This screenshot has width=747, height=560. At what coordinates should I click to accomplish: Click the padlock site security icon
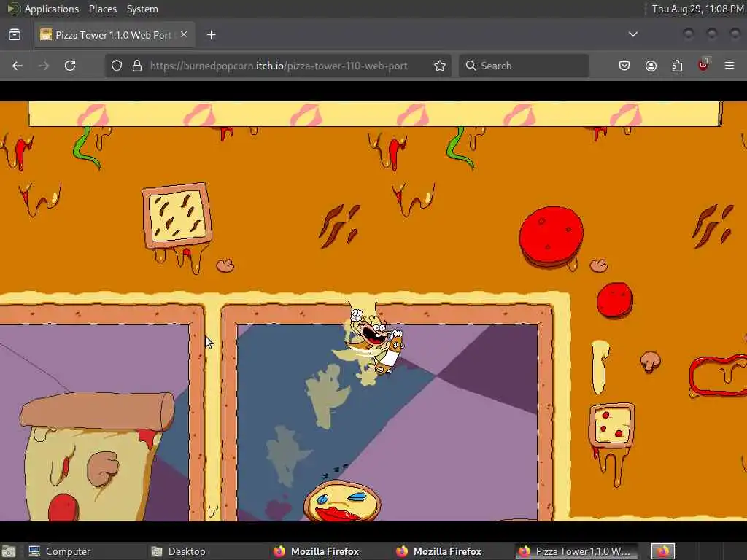[x=137, y=66]
